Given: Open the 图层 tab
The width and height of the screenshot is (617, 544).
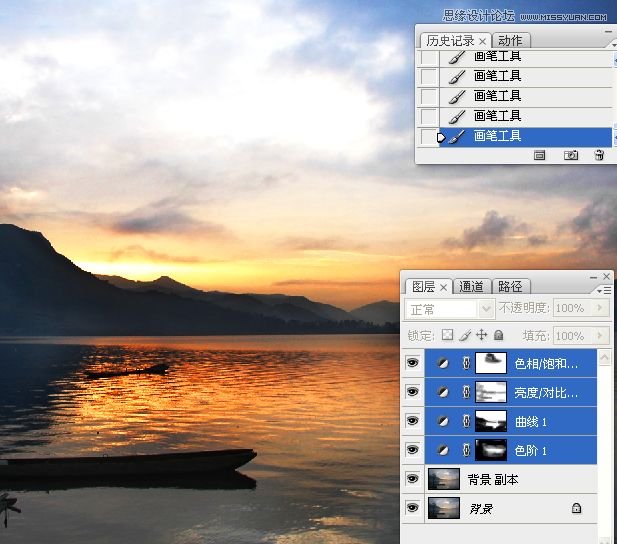Looking at the screenshot, I should [x=423, y=287].
